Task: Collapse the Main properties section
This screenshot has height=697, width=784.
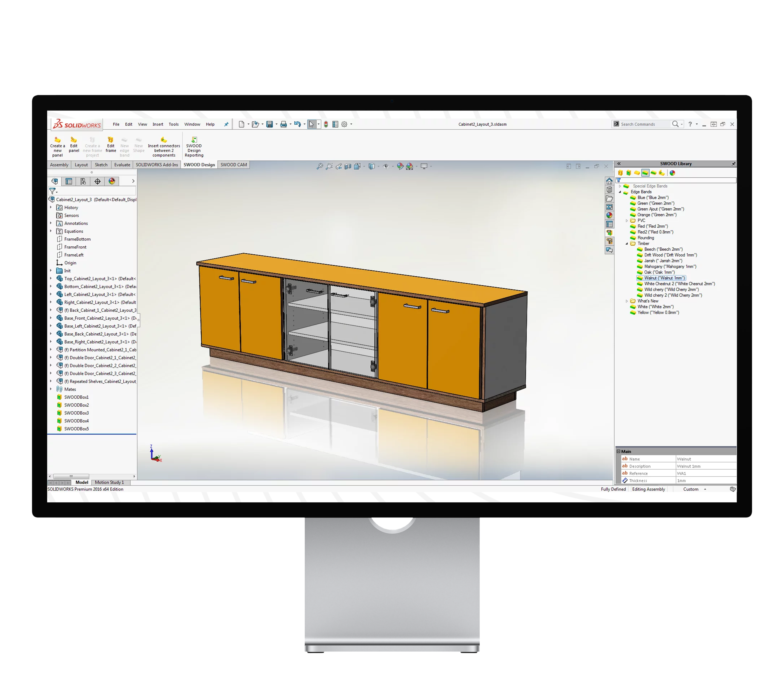Action: [x=618, y=451]
